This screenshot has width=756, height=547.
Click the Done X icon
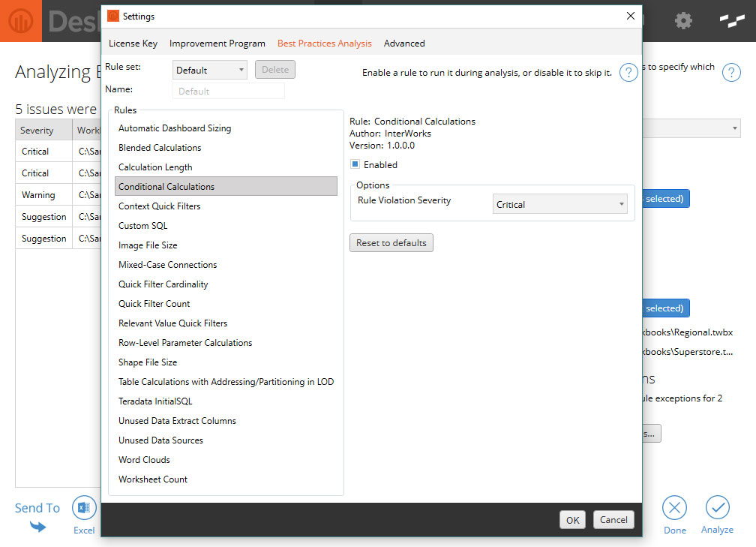[674, 508]
